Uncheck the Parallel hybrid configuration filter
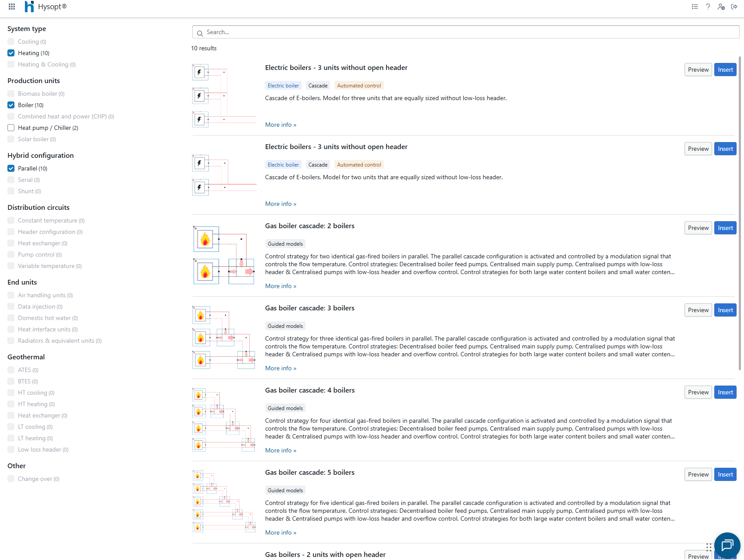The width and height of the screenshot is (744, 560). [x=11, y=168]
